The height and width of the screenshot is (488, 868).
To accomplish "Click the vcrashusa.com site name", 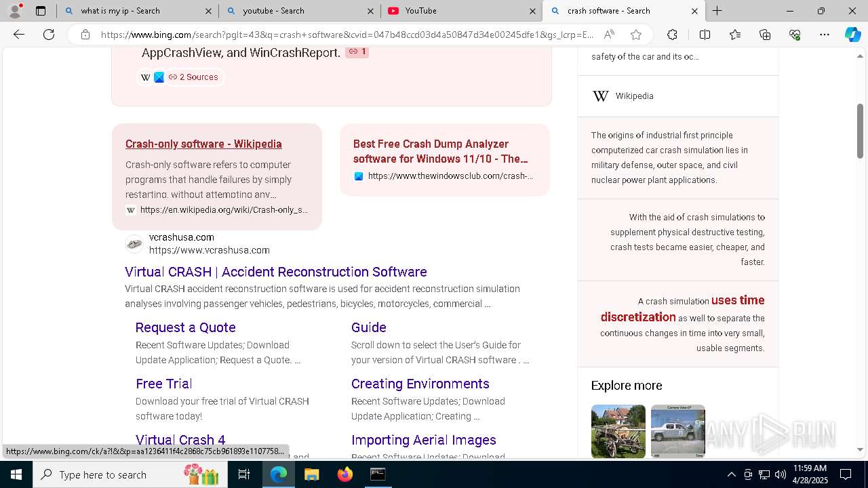I will (x=182, y=237).
